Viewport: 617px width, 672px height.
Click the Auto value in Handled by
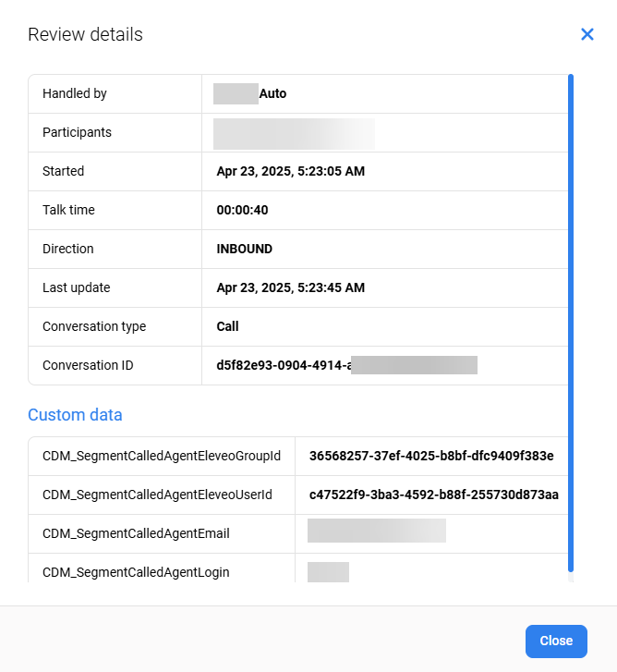click(x=272, y=93)
